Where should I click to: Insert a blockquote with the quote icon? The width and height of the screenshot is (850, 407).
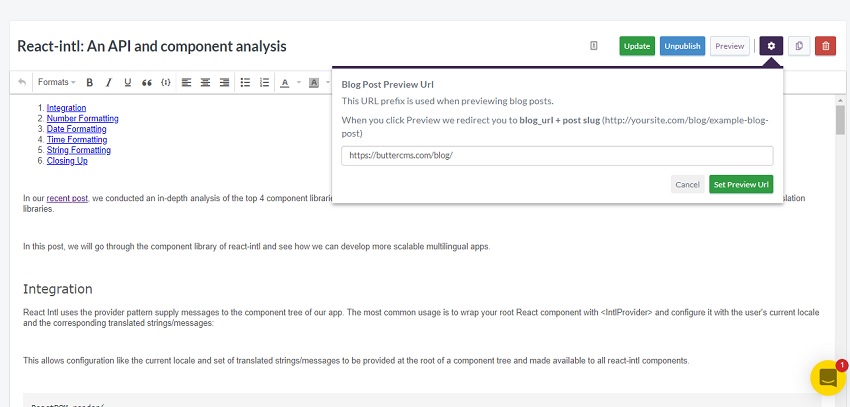[x=146, y=82]
